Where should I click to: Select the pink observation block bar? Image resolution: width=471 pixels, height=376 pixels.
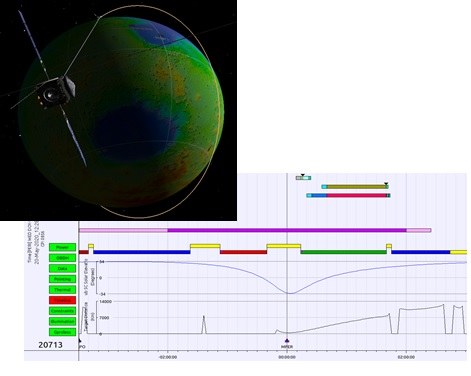(x=356, y=195)
